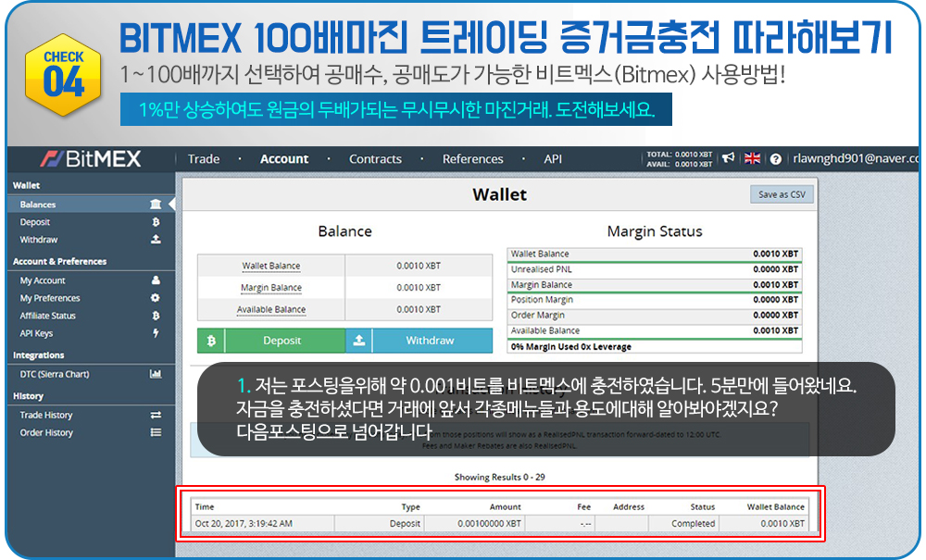Open Order History page

(x=46, y=432)
